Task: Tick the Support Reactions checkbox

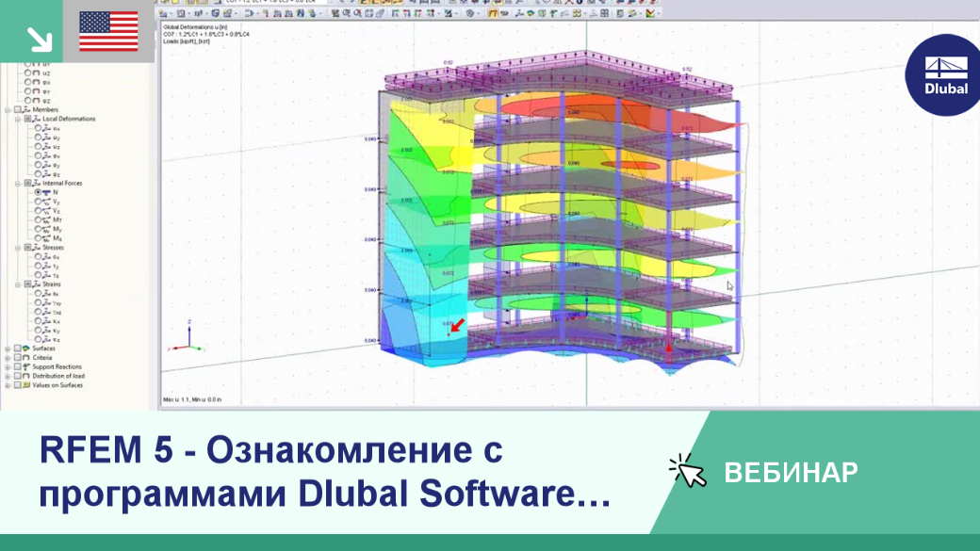Action: pos(18,366)
